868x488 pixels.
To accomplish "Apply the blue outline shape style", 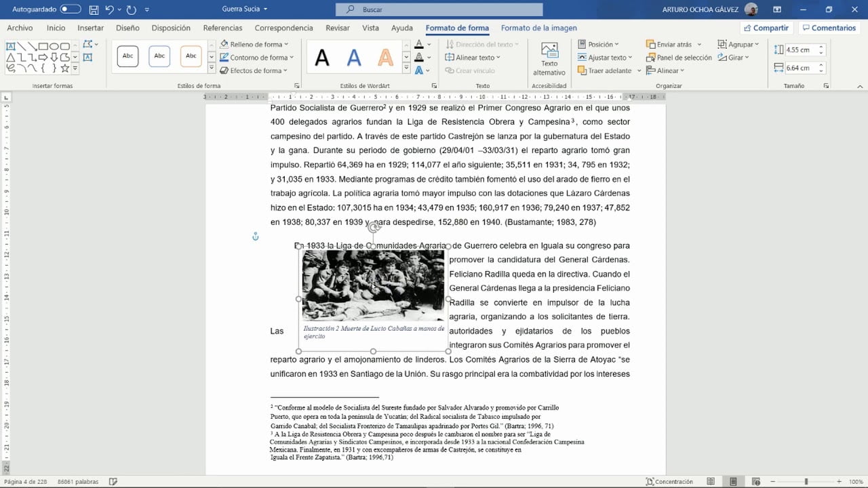I will [x=159, y=56].
